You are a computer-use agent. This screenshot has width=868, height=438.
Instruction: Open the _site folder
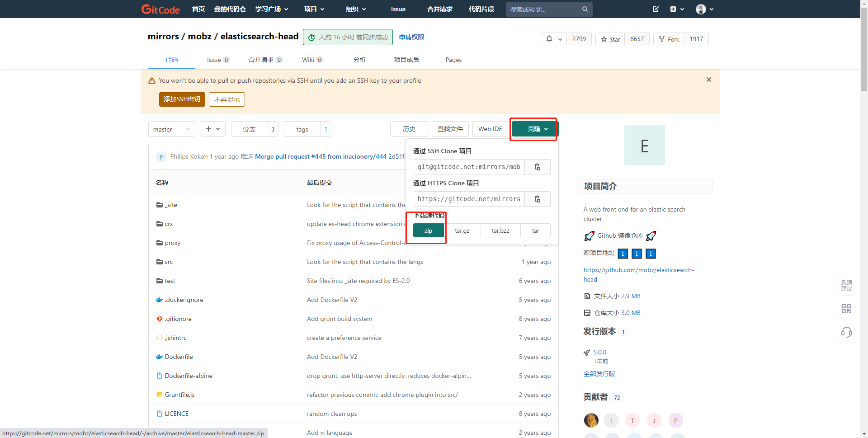(171, 205)
